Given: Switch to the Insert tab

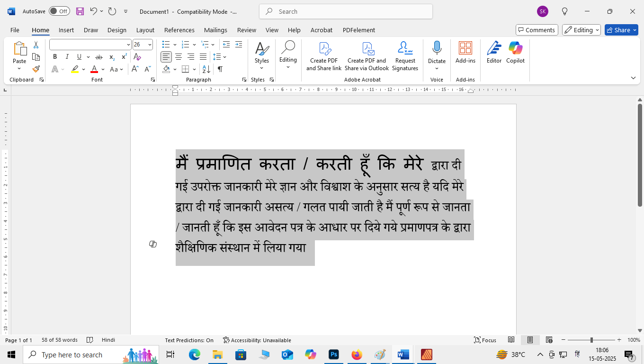Looking at the screenshot, I should point(66,30).
